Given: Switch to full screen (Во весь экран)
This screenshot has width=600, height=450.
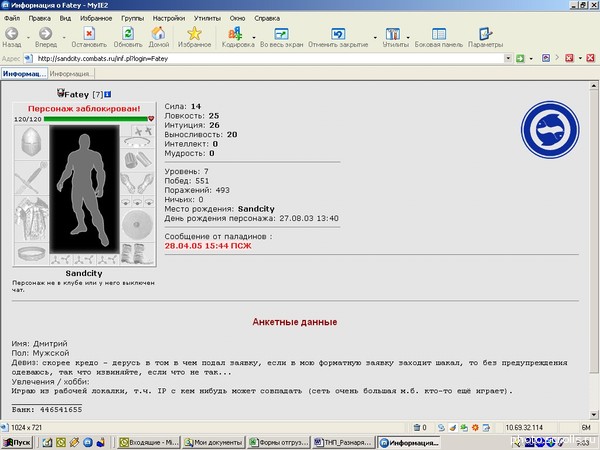Looking at the screenshot, I should [x=281, y=34].
